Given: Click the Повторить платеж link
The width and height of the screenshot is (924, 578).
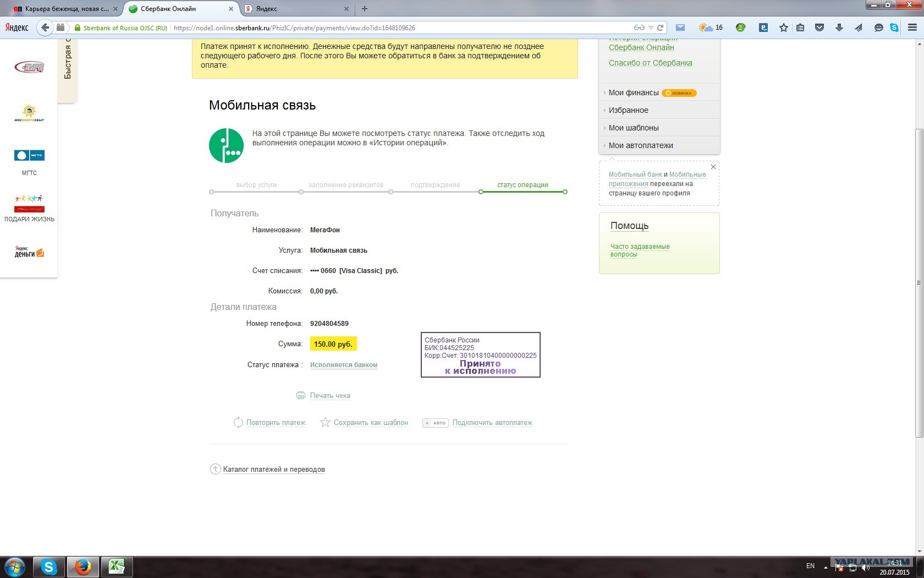Looking at the screenshot, I should click(276, 423).
